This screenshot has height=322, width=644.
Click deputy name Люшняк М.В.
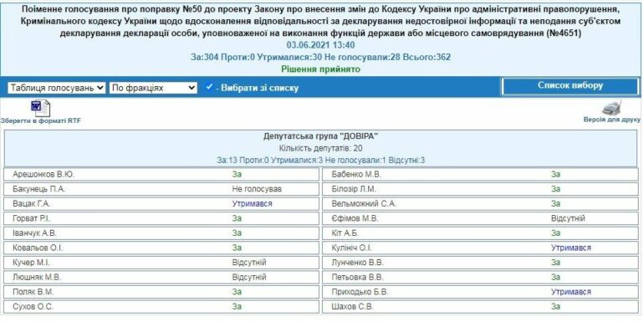pyautogui.click(x=37, y=277)
